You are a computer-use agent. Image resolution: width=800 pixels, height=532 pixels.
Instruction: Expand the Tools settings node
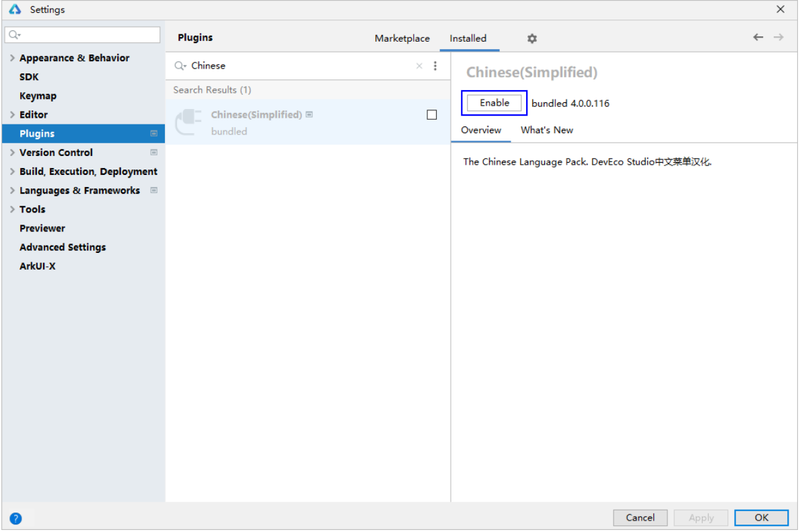(x=11, y=209)
